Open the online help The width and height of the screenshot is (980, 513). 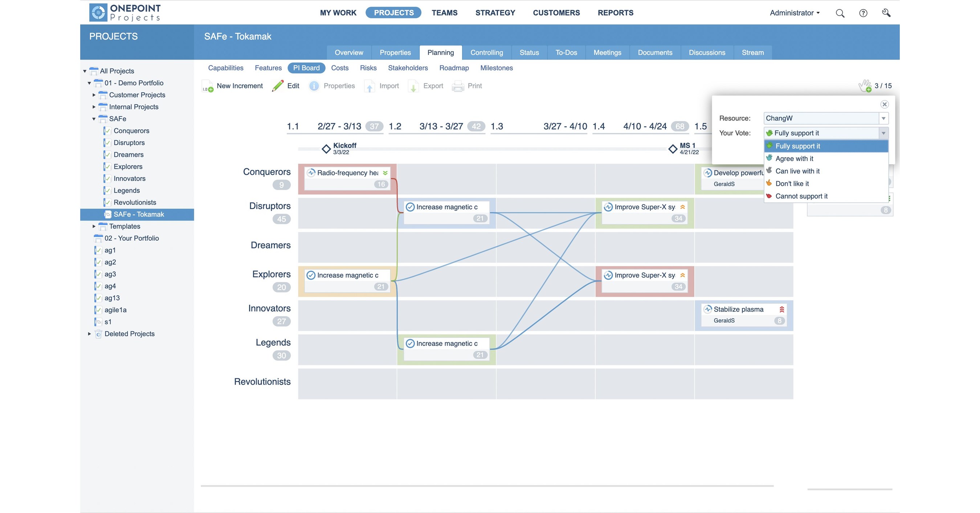(863, 13)
